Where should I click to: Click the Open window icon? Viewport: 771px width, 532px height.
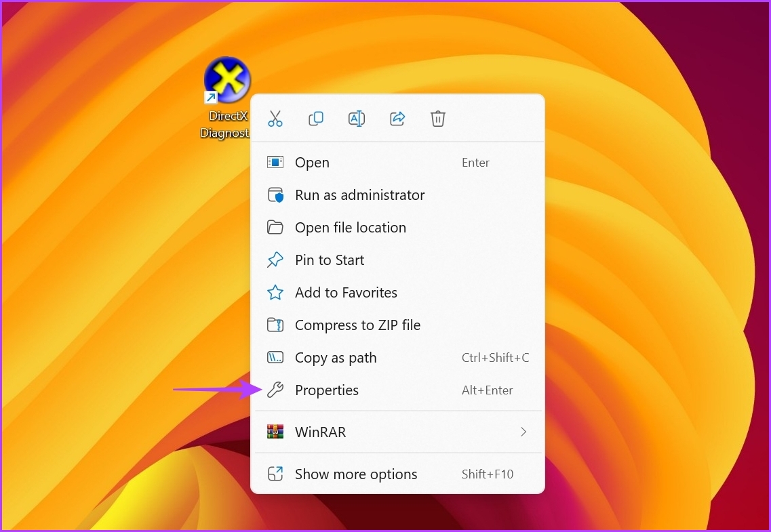click(275, 162)
